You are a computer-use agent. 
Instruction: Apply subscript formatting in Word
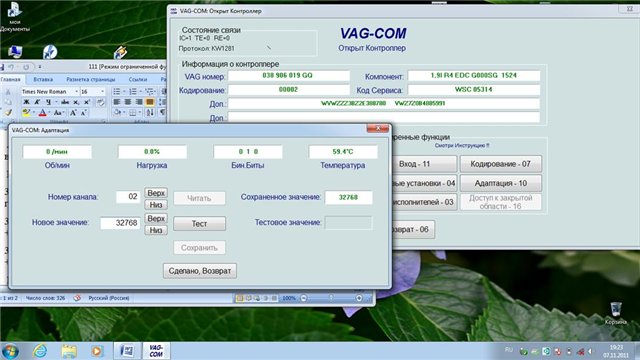tap(76, 102)
